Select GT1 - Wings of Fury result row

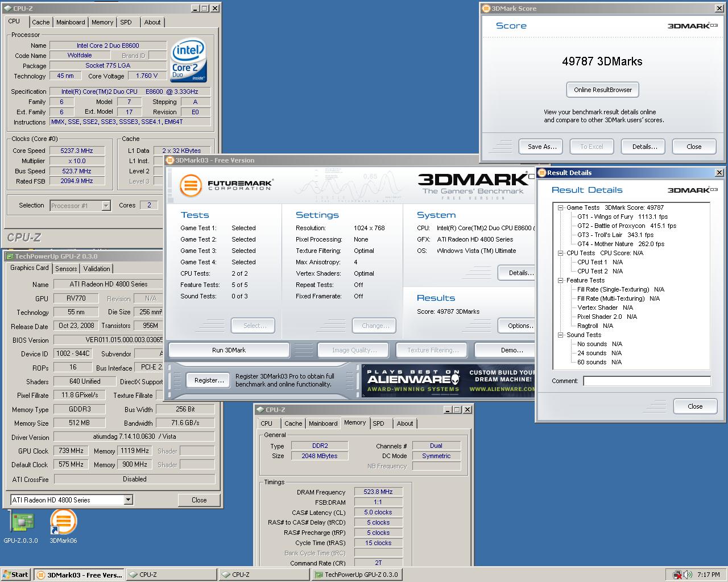622,217
